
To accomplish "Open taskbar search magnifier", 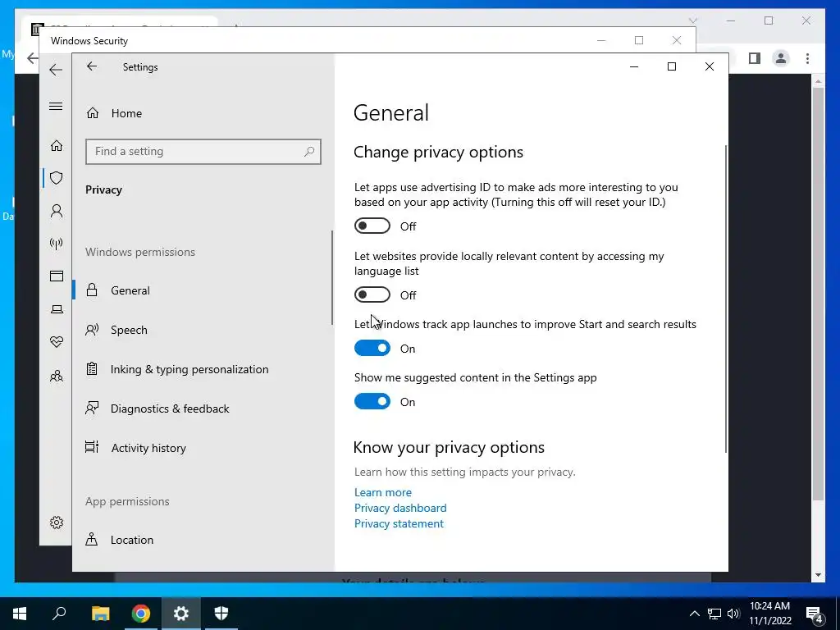I will [59, 614].
